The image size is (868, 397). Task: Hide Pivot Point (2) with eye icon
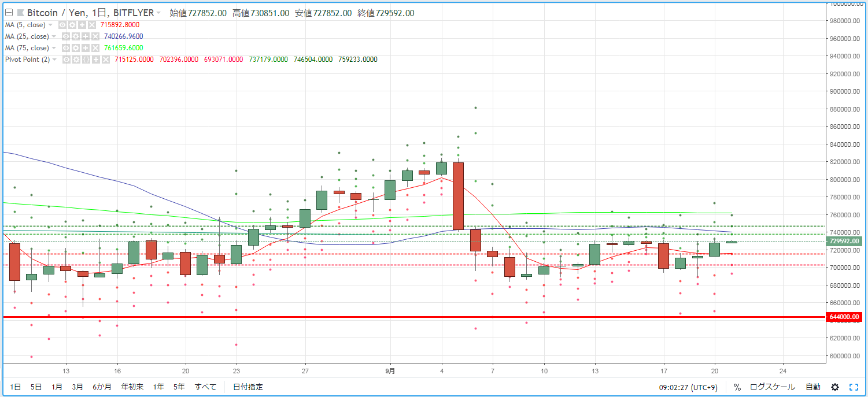click(67, 60)
